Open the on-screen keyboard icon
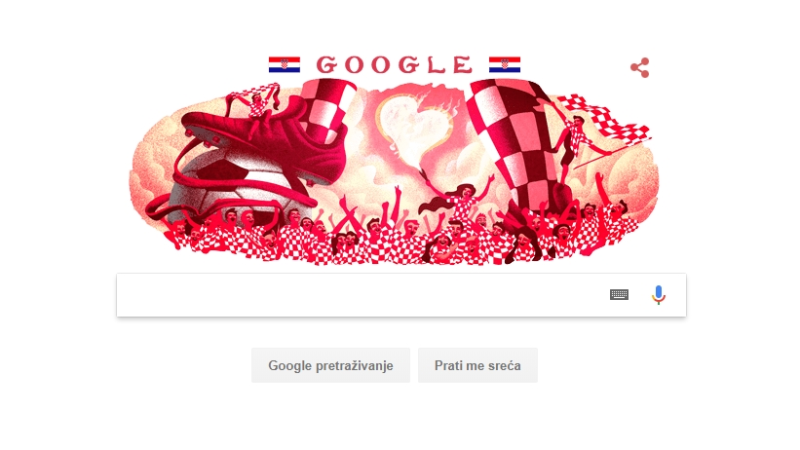 tap(619, 294)
